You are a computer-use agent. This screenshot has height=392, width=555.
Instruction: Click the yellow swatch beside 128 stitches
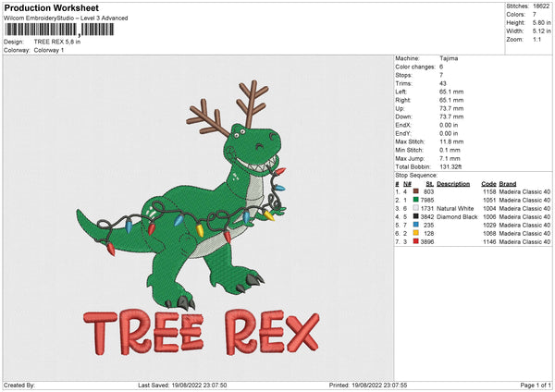point(416,233)
